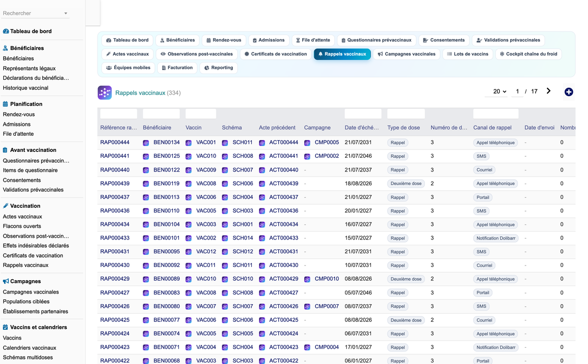Click Notification Dolibarr badge in RAP000433 row

(496, 238)
